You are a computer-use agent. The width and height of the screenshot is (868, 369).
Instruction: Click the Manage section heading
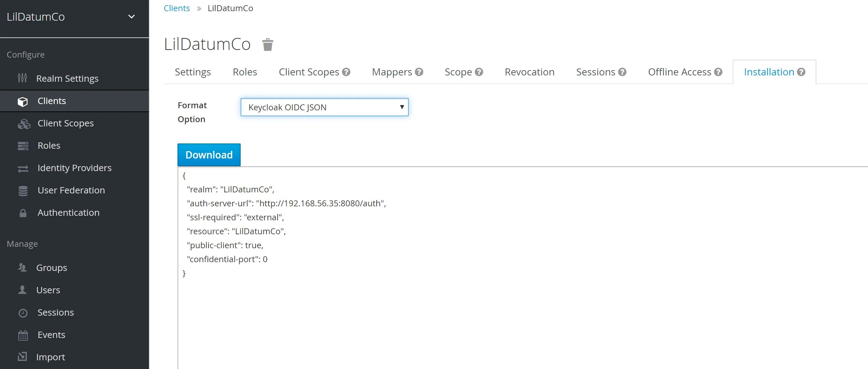[22, 244]
